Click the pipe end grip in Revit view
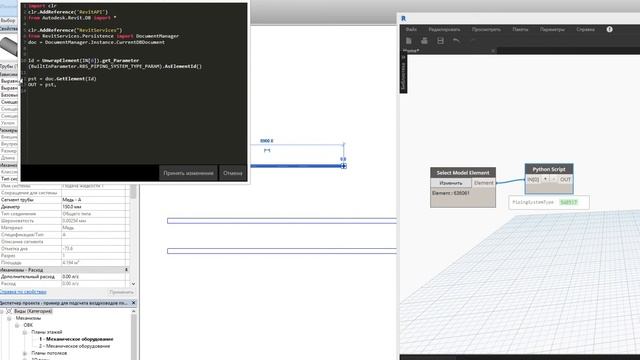Viewport: 640px width, 360px height. (x=343, y=166)
